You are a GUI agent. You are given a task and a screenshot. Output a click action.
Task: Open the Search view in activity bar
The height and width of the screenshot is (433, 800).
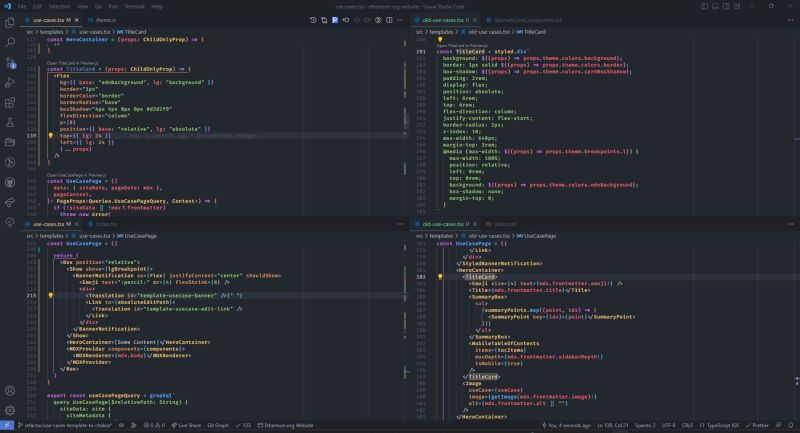pyautogui.click(x=11, y=43)
